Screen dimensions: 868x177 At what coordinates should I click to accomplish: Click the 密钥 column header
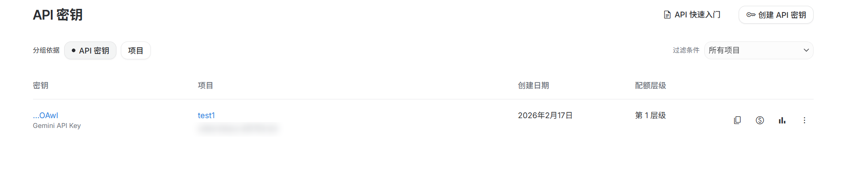[x=41, y=85]
